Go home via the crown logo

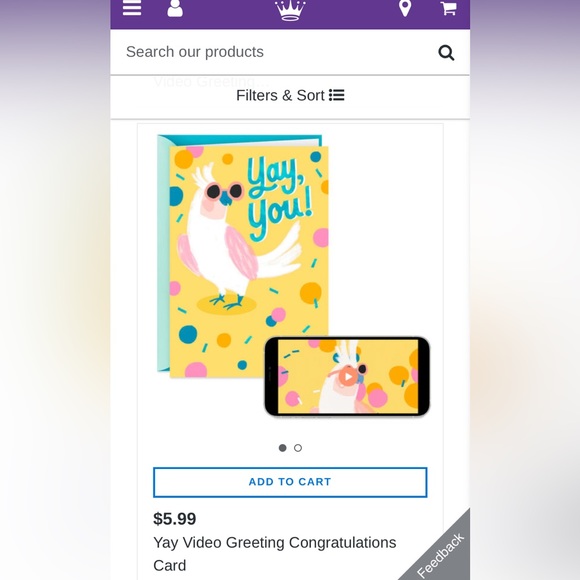click(x=290, y=10)
